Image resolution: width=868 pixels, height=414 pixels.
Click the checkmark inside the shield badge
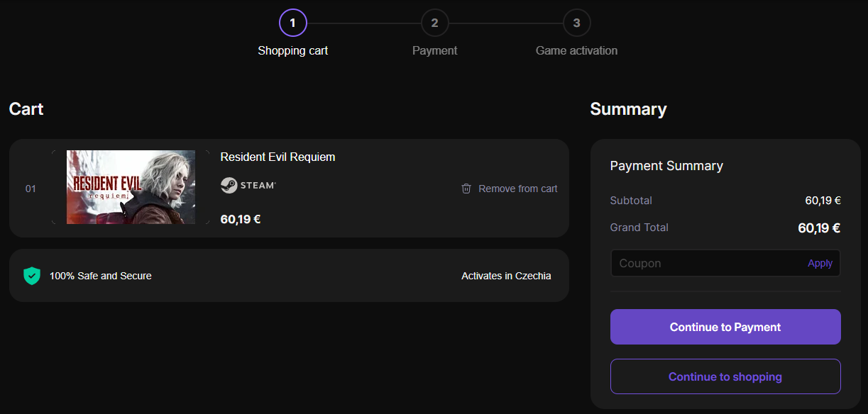[x=32, y=275]
